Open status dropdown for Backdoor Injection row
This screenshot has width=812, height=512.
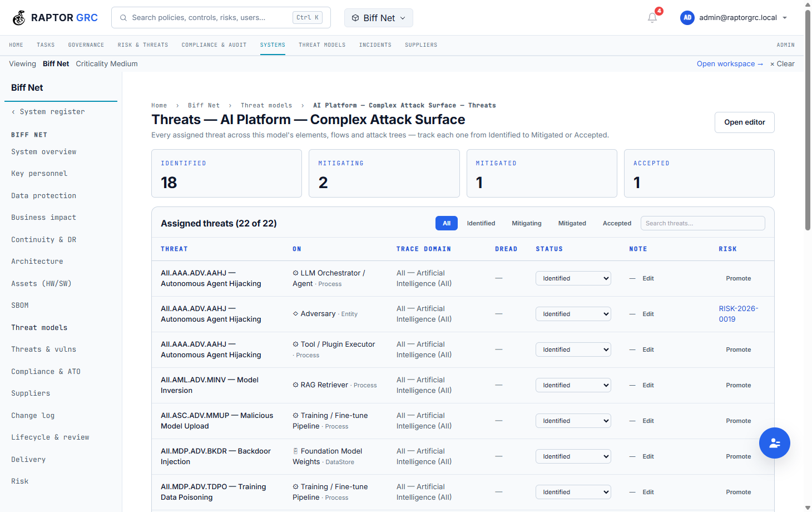pyautogui.click(x=573, y=456)
